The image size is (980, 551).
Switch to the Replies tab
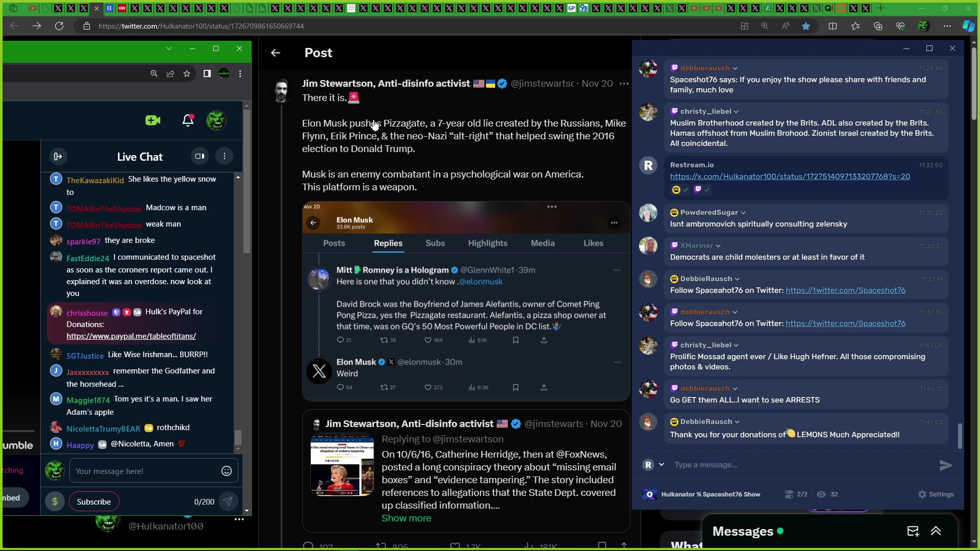coord(388,243)
